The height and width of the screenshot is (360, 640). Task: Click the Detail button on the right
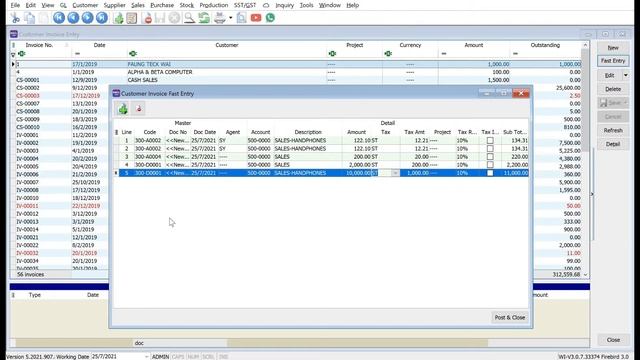pyautogui.click(x=613, y=144)
